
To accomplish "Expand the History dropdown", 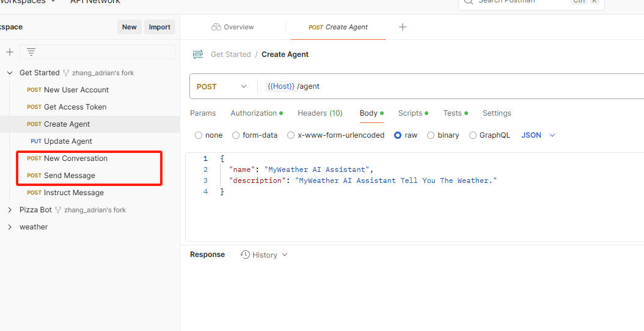I will 285,255.
